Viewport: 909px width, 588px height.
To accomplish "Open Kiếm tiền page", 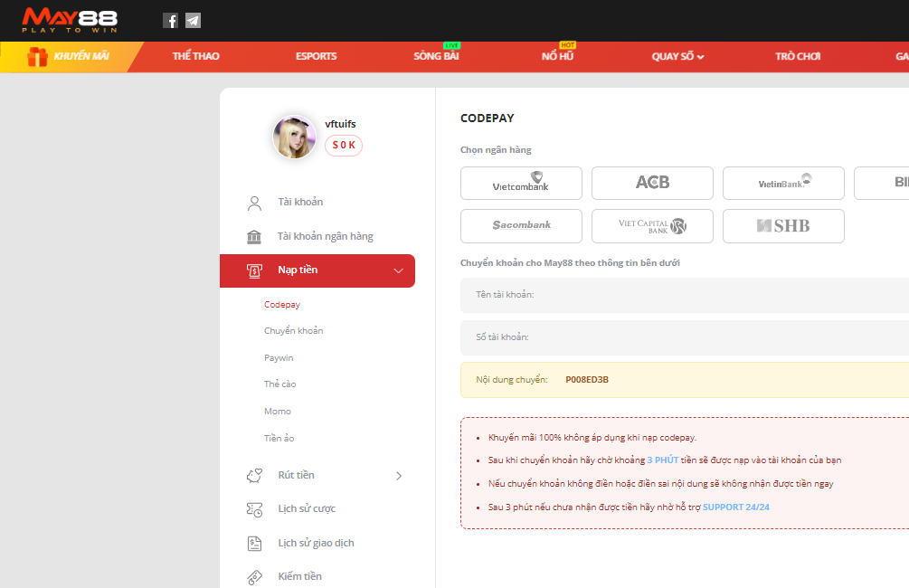I will click(299, 576).
